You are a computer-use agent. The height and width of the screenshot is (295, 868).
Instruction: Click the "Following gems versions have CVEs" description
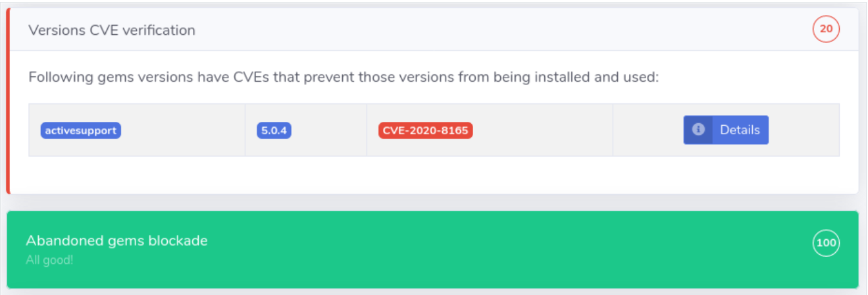coord(197,78)
